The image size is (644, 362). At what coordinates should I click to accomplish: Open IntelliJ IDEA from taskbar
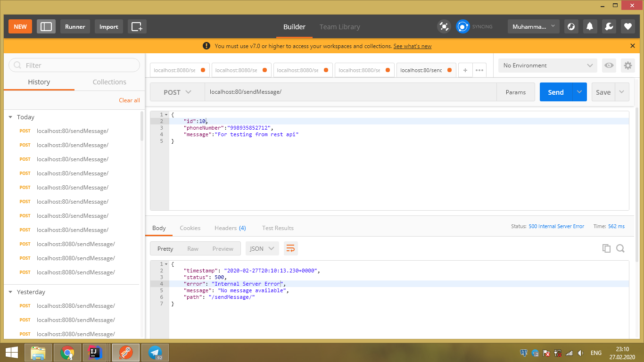coord(95,352)
